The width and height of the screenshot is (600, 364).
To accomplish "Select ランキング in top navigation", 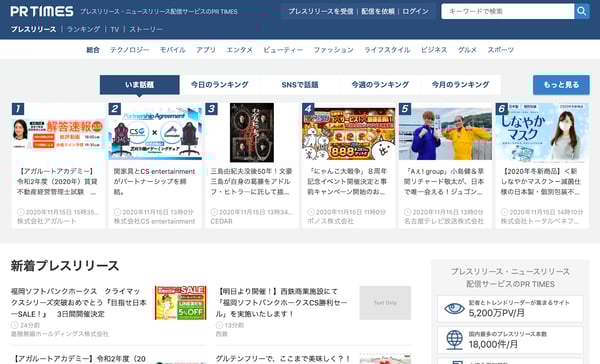I will (83, 29).
